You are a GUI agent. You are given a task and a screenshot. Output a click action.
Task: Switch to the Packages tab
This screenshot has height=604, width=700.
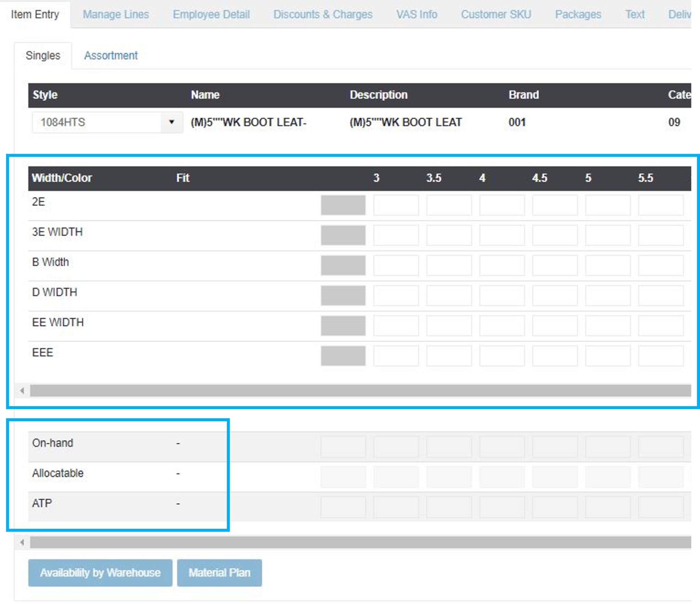pos(578,14)
